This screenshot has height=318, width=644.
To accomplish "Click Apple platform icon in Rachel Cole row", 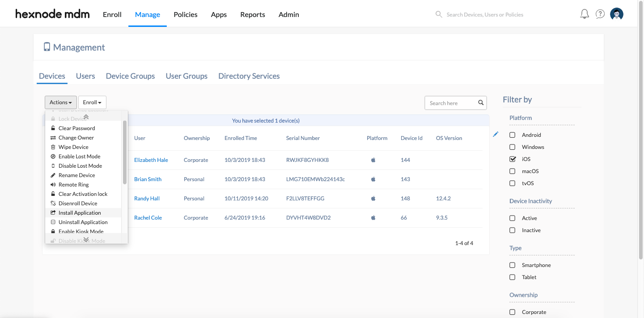I will point(373,217).
